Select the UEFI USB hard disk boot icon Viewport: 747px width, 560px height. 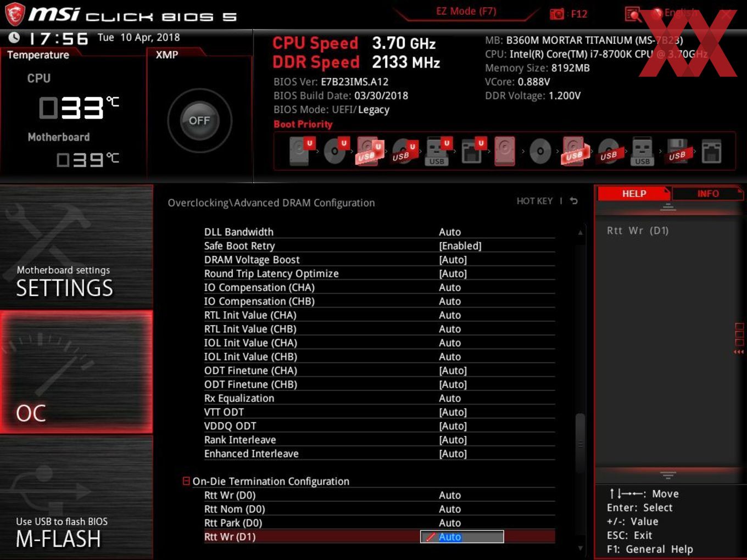[370, 151]
